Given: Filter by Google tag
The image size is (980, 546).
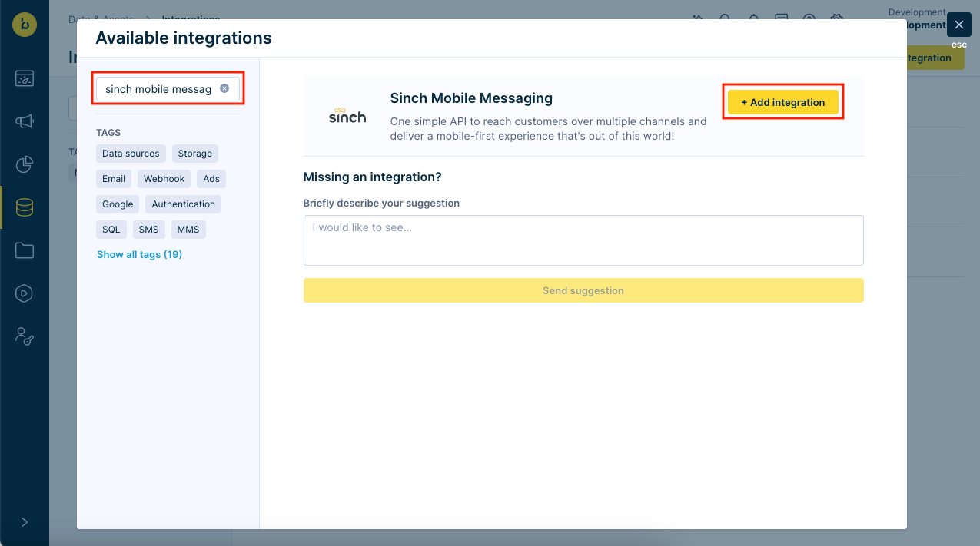Looking at the screenshot, I should tap(118, 204).
